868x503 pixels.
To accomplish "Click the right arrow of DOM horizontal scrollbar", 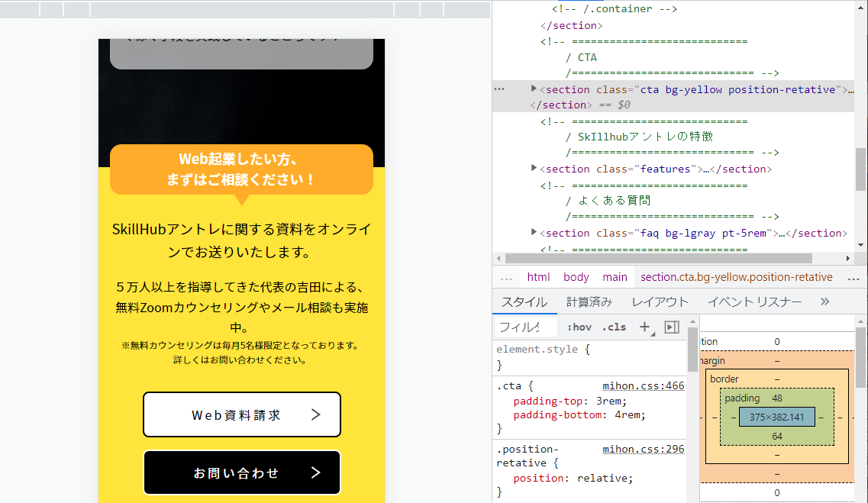I will tap(847, 259).
